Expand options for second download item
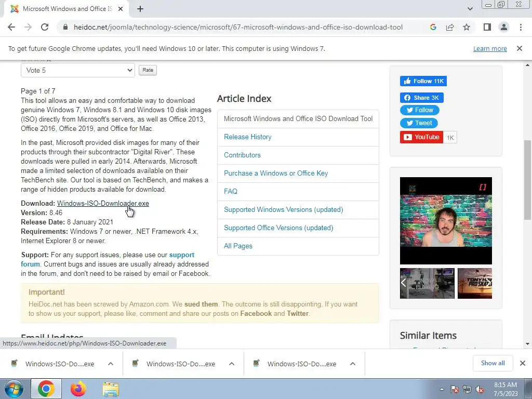 pos(232,364)
